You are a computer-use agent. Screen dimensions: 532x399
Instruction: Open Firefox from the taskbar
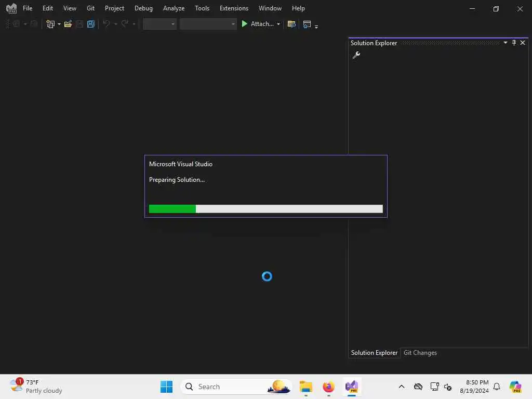pyautogui.click(x=328, y=387)
